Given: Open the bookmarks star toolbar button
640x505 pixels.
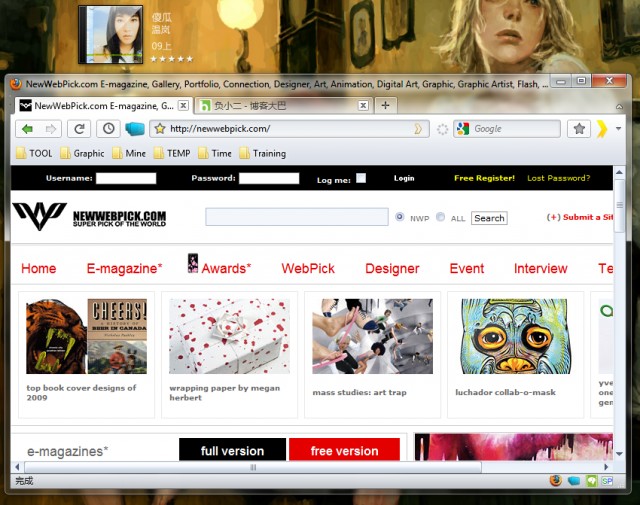Looking at the screenshot, I should (579, 129).
